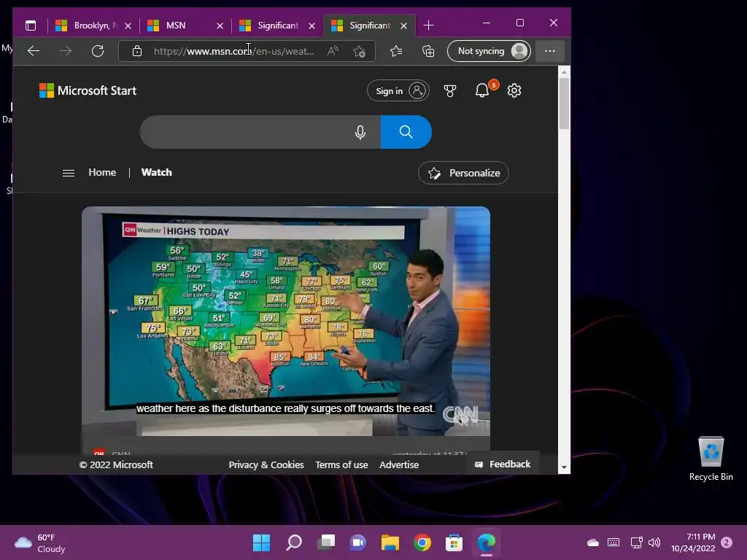This screenshot has width=747, height=560.
Task: Open a new tab with the plus button
Action: [428, 26]
